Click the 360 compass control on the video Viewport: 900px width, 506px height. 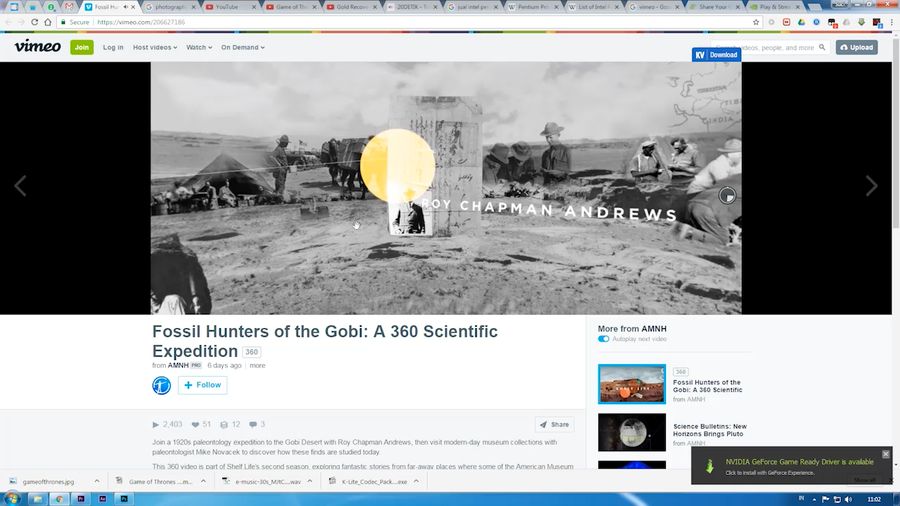(727, 196)
